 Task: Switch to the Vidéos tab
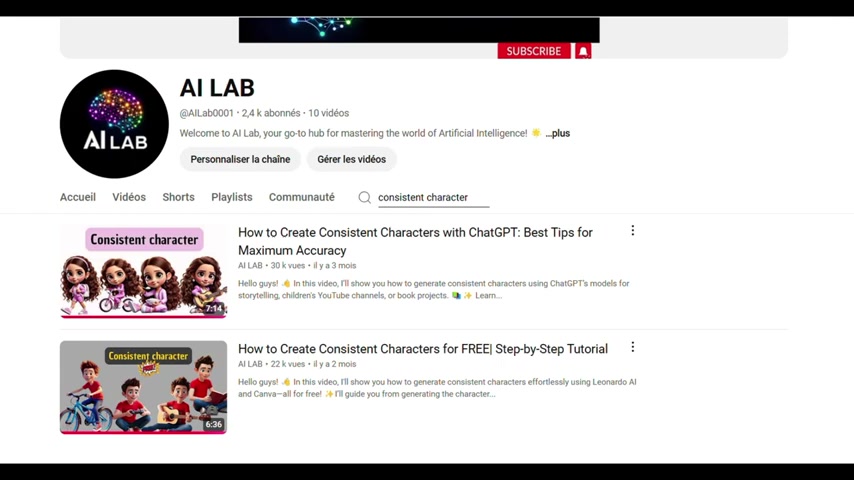tap(129, 197)
